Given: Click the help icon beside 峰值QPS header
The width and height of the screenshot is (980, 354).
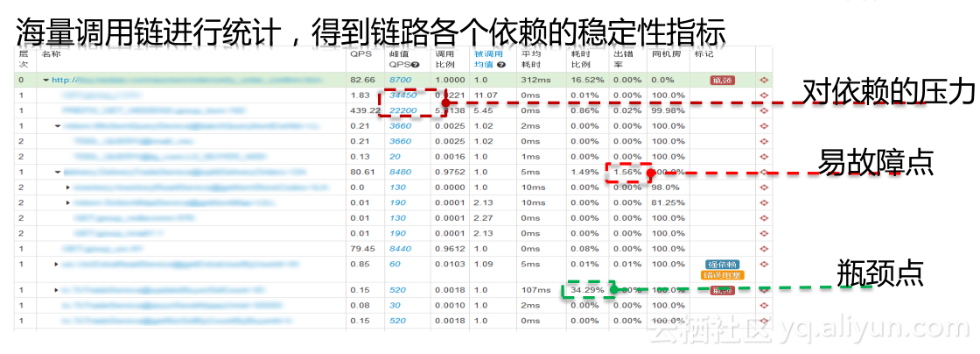Looking at the screenshot, I should click(415, 64).
